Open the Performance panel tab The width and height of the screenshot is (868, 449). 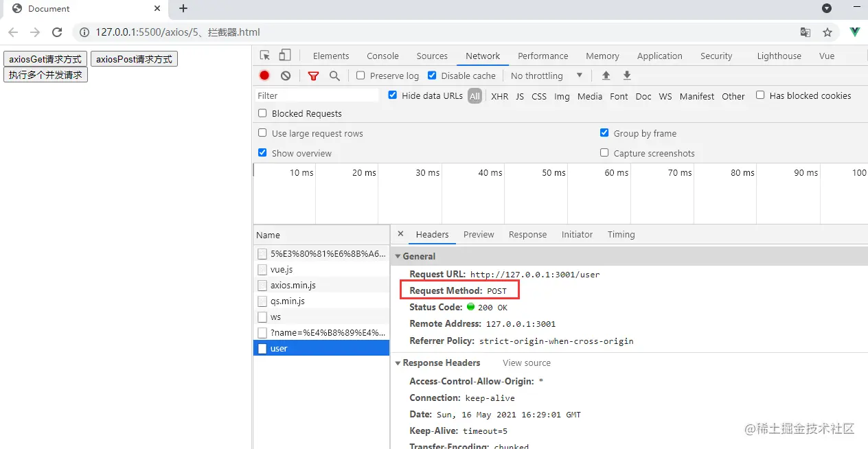543,56
